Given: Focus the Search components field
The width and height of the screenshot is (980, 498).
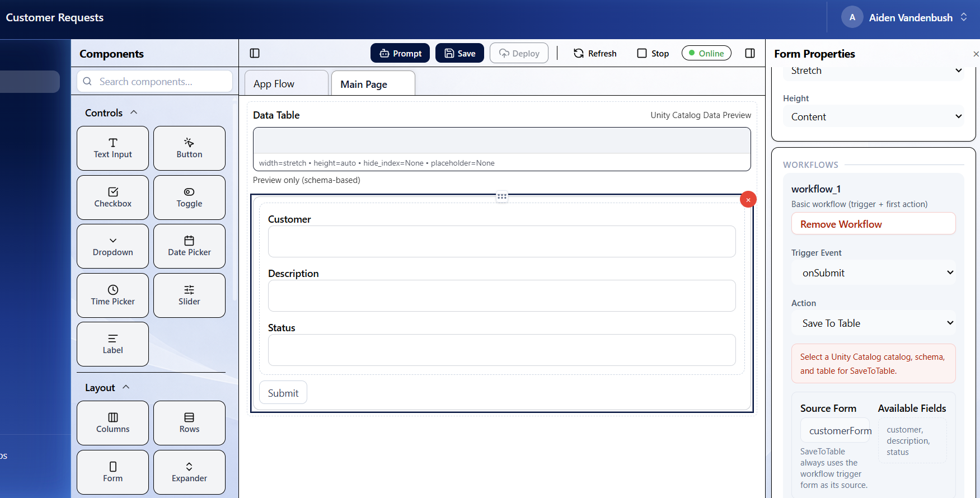Looking at the screenshot, I should tap(154, 81).
